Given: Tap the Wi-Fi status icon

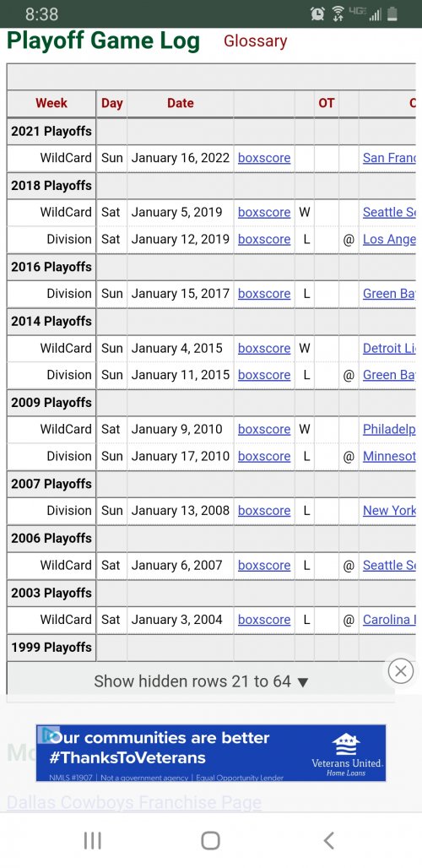Looking at the screenshot, I should [338, 14].
